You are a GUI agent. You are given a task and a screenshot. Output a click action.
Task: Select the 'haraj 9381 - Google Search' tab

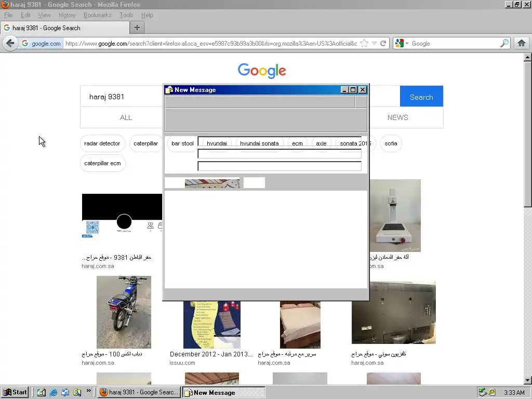(64, 28)
